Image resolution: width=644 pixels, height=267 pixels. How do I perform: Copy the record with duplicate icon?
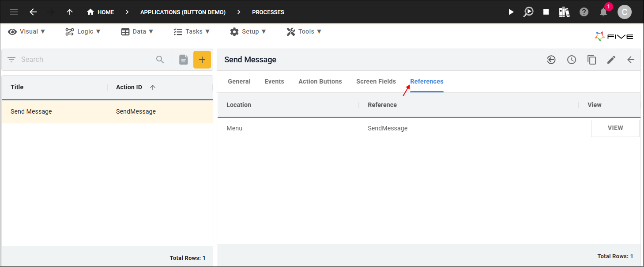591,60
